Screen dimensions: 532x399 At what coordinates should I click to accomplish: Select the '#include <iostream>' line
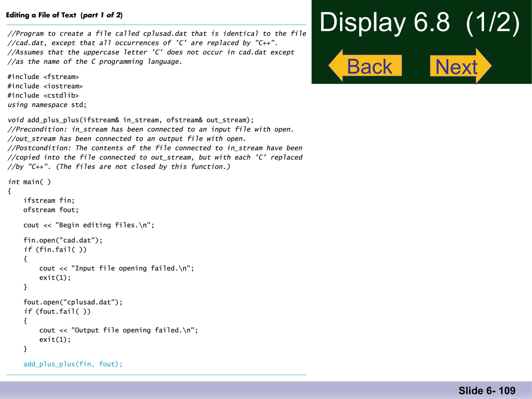(45, 86)
